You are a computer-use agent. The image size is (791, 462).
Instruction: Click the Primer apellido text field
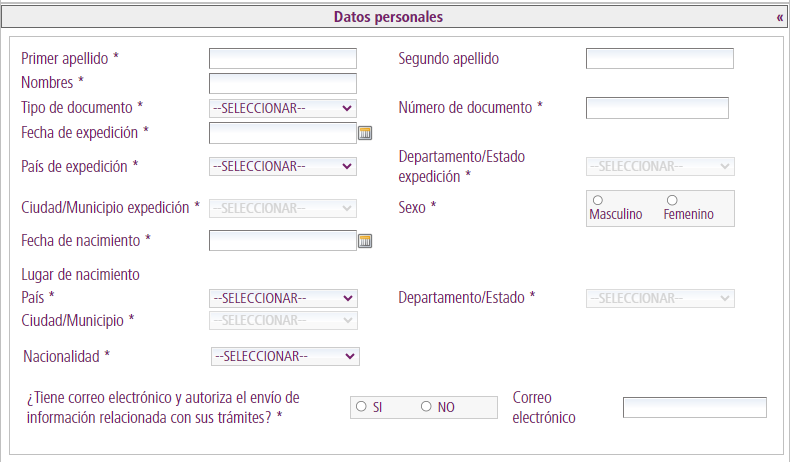pos(282,59)
